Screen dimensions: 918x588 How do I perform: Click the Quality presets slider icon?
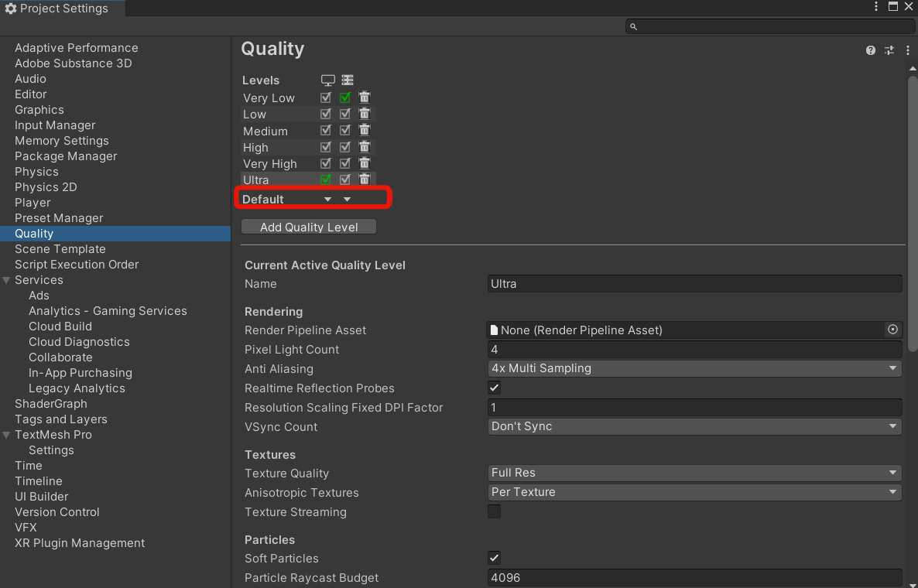[x=889, y=50]
